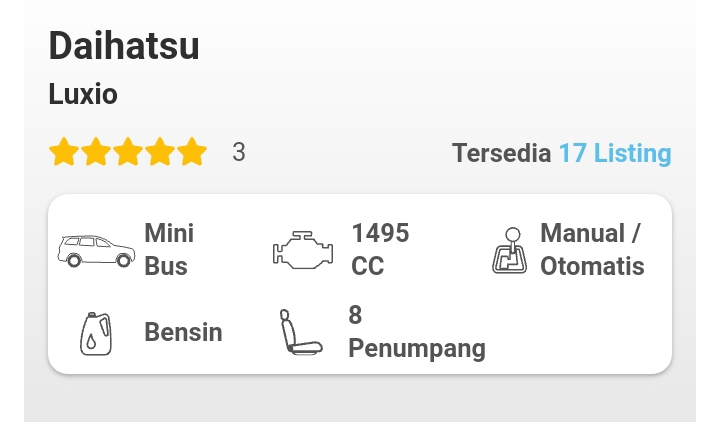This screenshot has width=720, height=440.
Task: Open the 17 Listing link
Action: coord(615,153)
